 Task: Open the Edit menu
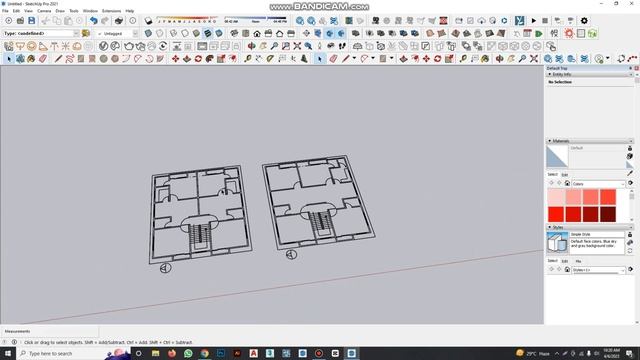click(x=16, y=11)
